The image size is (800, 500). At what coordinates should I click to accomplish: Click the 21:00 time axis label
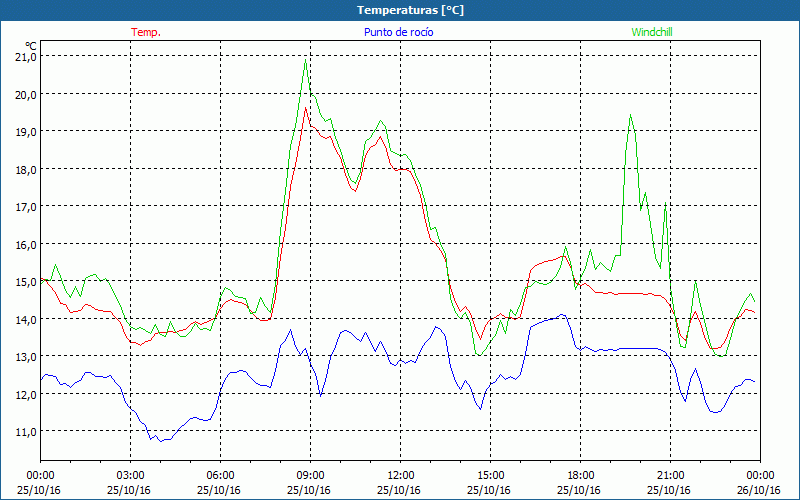[670, 475]
